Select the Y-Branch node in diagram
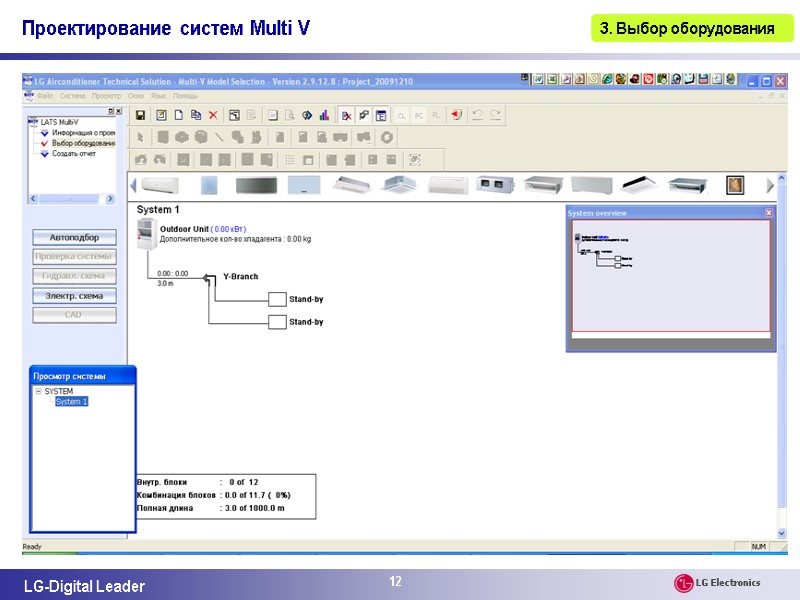800x600 pixels. tap(208, 279)
